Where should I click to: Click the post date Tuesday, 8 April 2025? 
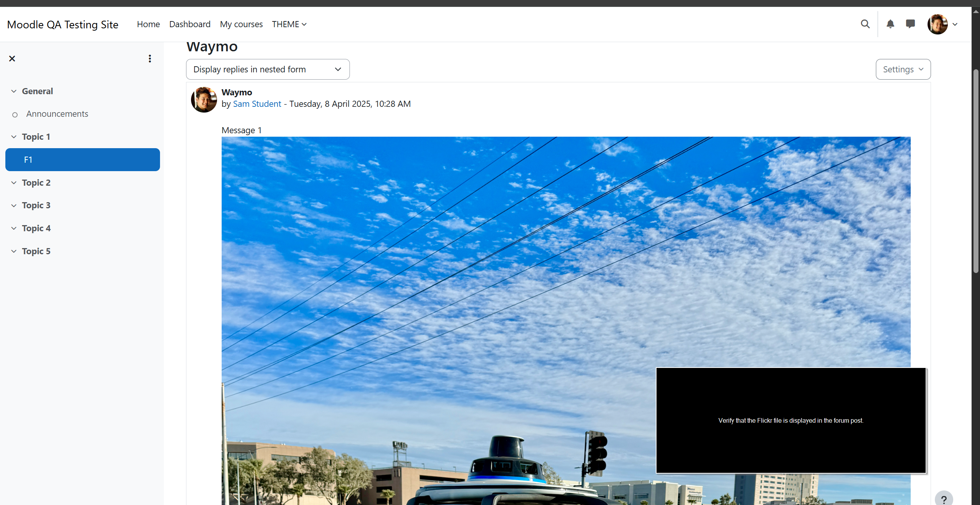click(330, 104)
